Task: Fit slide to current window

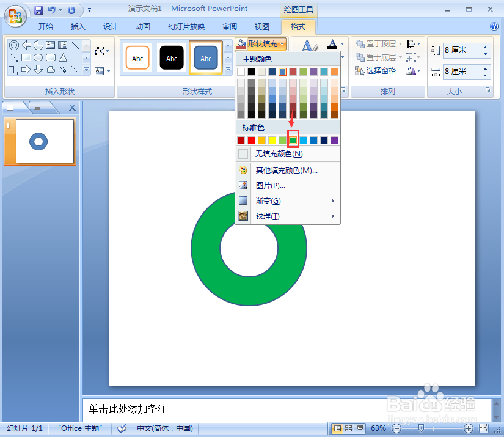Action: [x=483, y=428]
